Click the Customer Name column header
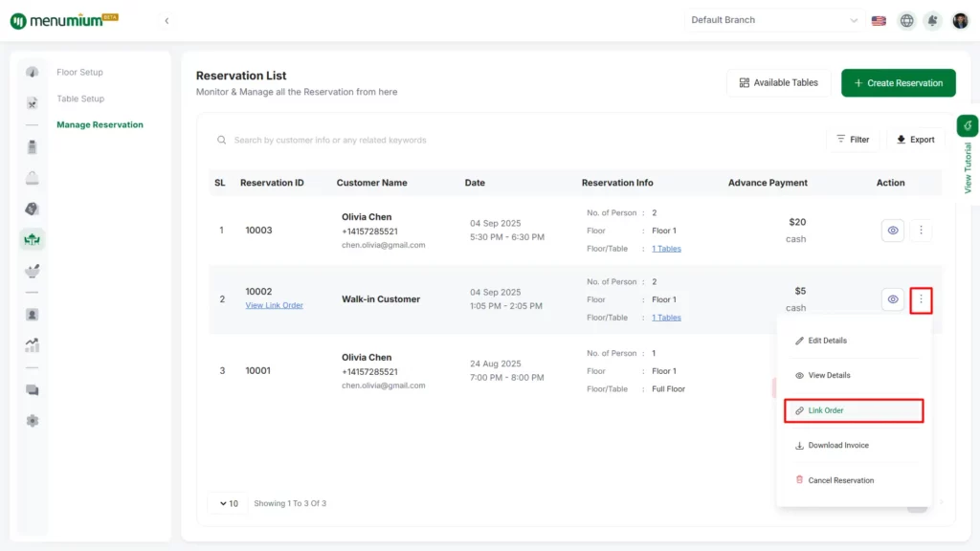The width and height of the screenshot is (980, 551). [x=372, y=183]
